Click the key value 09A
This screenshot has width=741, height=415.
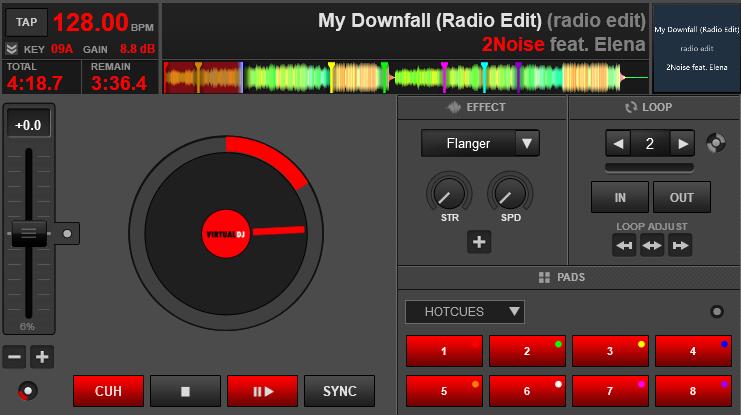62,49
